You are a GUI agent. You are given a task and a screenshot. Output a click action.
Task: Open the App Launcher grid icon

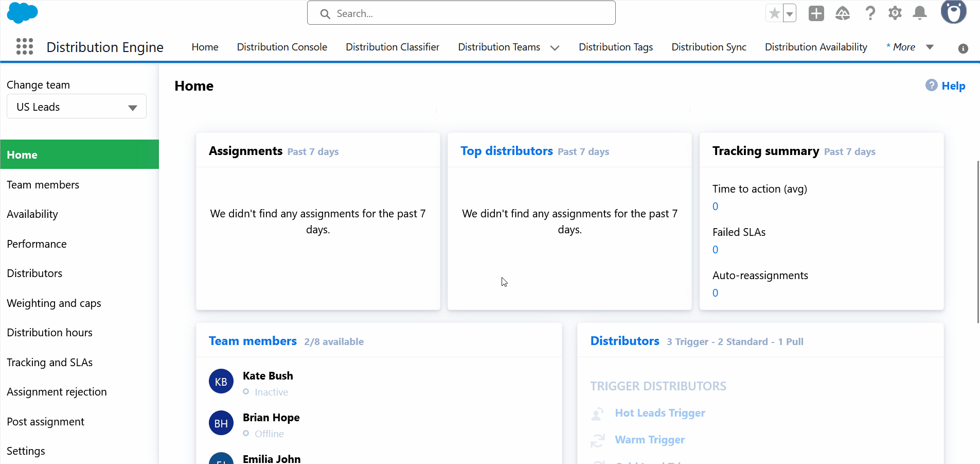pyautogui.click(x=25, y=46)
